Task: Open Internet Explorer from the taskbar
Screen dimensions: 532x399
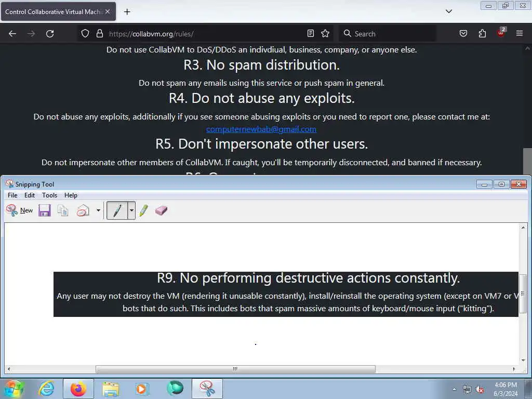Action: coord(46,389)
